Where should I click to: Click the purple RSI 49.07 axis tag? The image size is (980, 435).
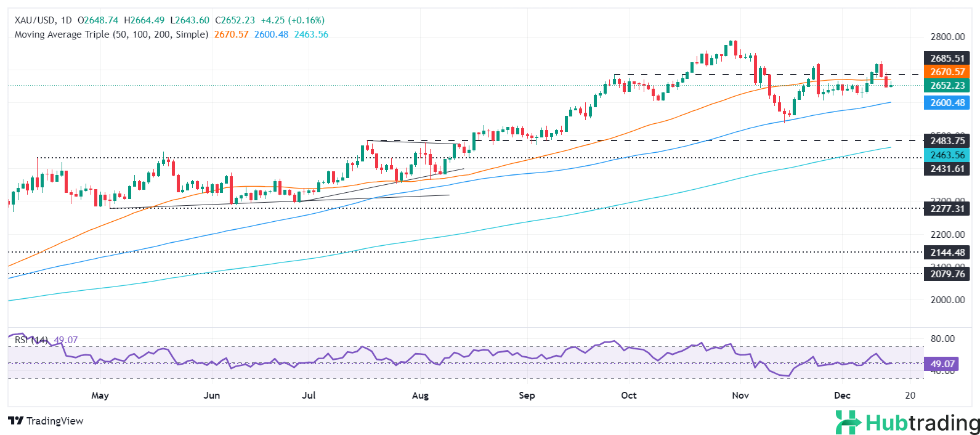(x=942, y=364)
